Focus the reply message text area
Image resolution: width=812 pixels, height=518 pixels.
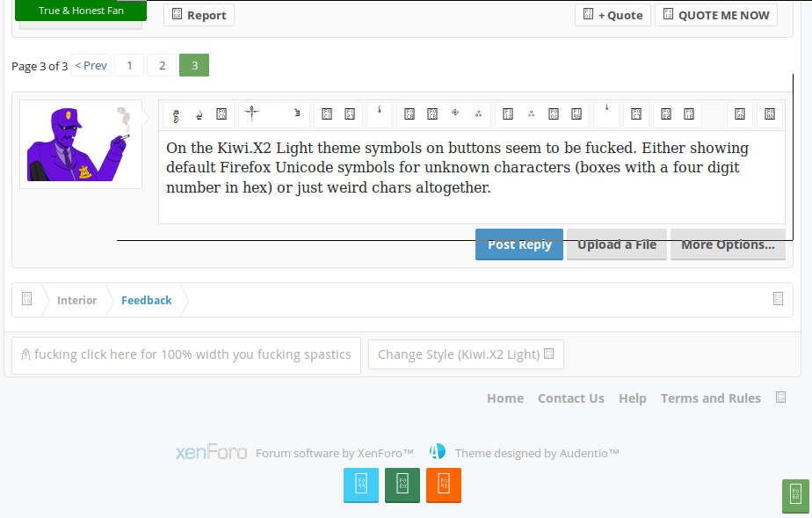[472, 177]
